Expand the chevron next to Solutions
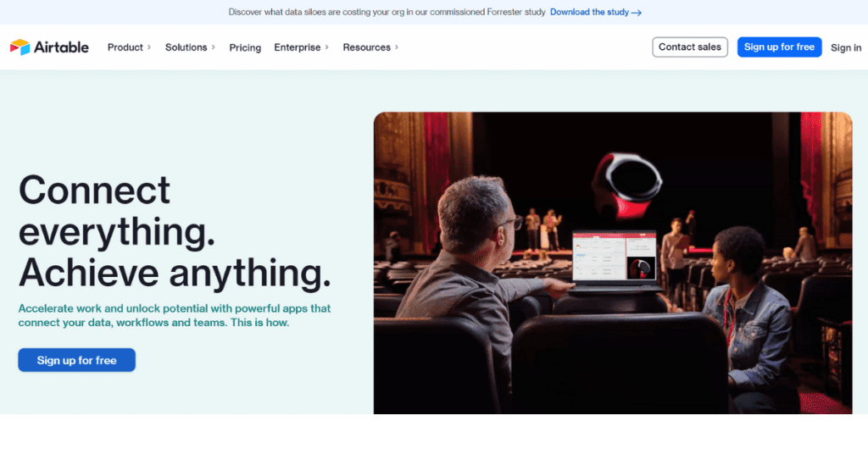The height and width of the screenshot is (454, 868). tap(214, 47)
